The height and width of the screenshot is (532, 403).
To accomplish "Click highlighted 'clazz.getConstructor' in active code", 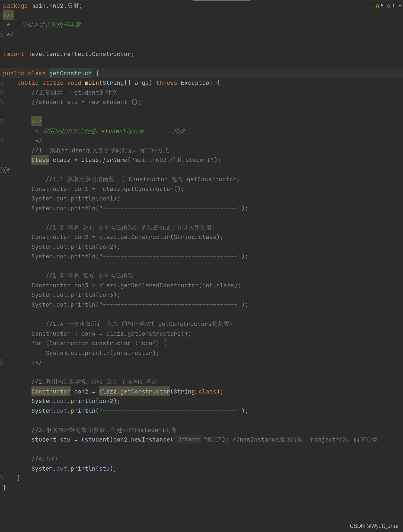I will 135,391.
